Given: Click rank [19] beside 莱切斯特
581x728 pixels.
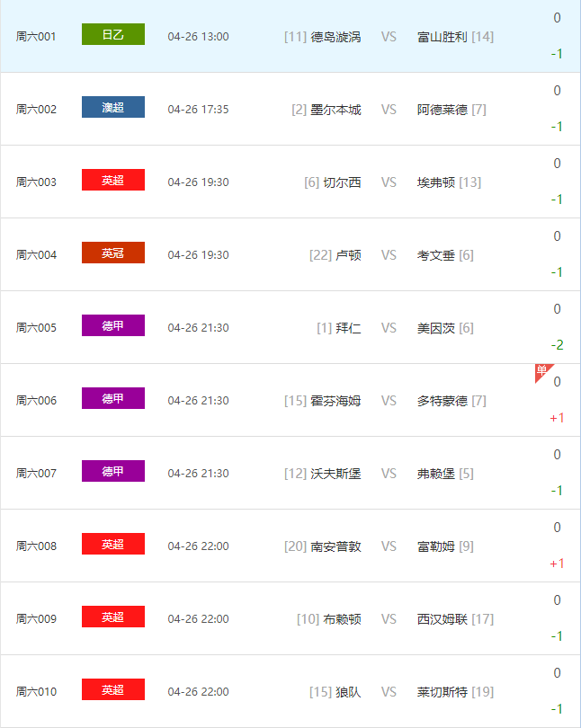Looking at the screenshot, I should pyautogui.click(x=483, y=692).
